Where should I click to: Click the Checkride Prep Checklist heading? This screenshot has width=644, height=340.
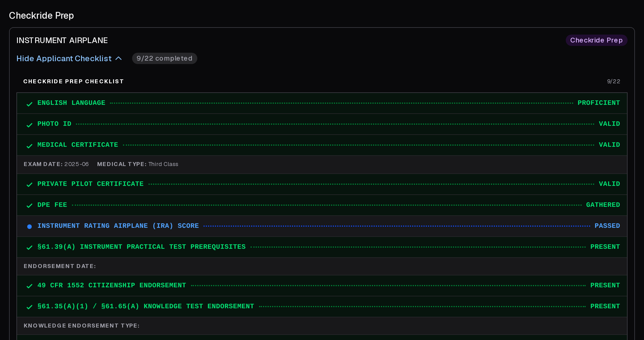point(73,81)
